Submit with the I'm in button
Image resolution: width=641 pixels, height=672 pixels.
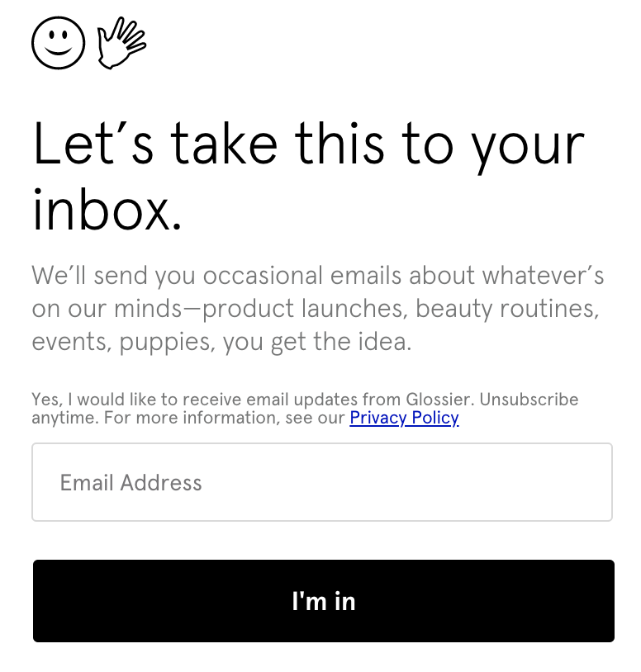coord(324,601)
